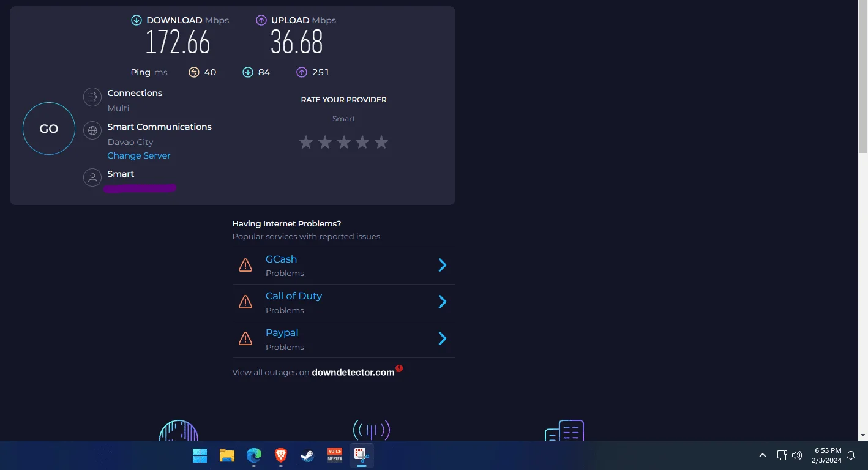Click the Connections mode icon
Screen dimensions: 868x470
coord(92,97)
